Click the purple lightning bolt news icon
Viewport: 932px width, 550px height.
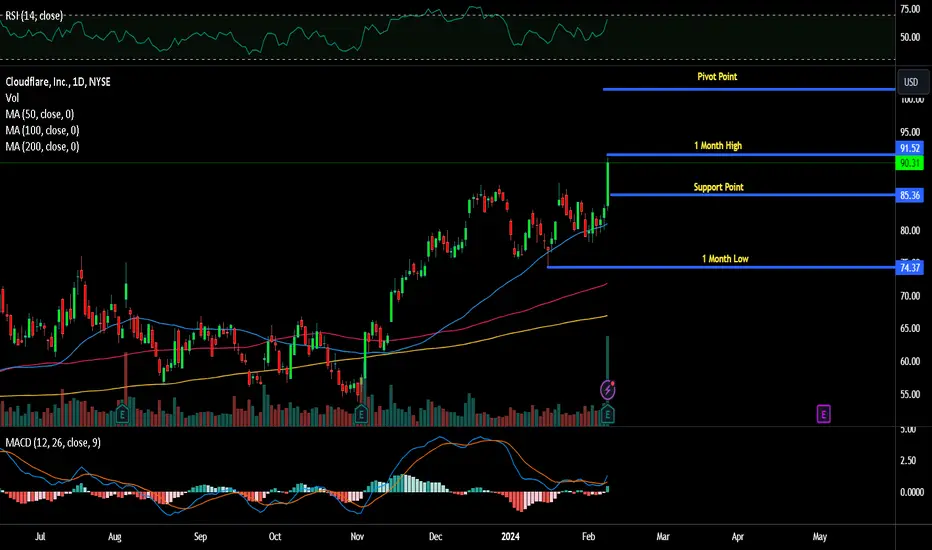click(607, 390)
